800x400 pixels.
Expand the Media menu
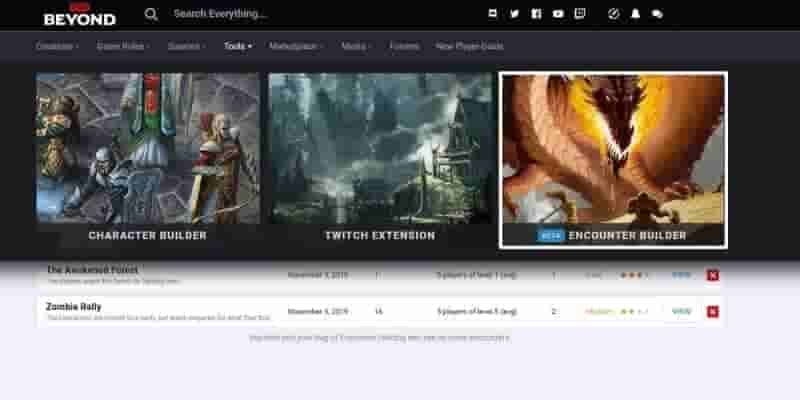pyautogui.click(x=356, y=46)
